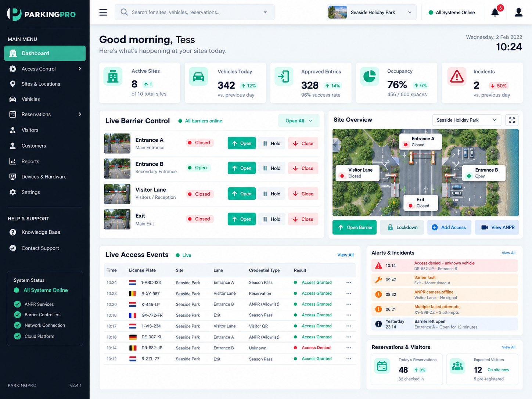The width and height of the screenshot is (532, 399).
Task: Click the Exit barrier camera thumbnail
Action: [x=117, y=219]
